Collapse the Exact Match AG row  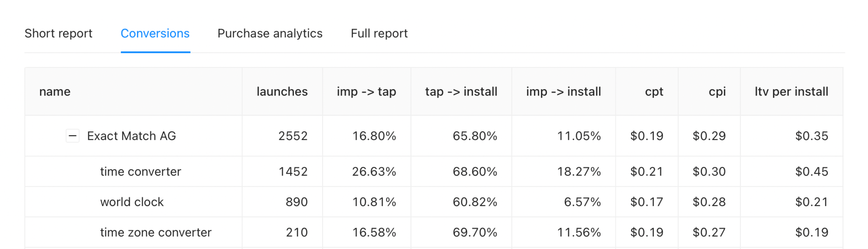73,136
